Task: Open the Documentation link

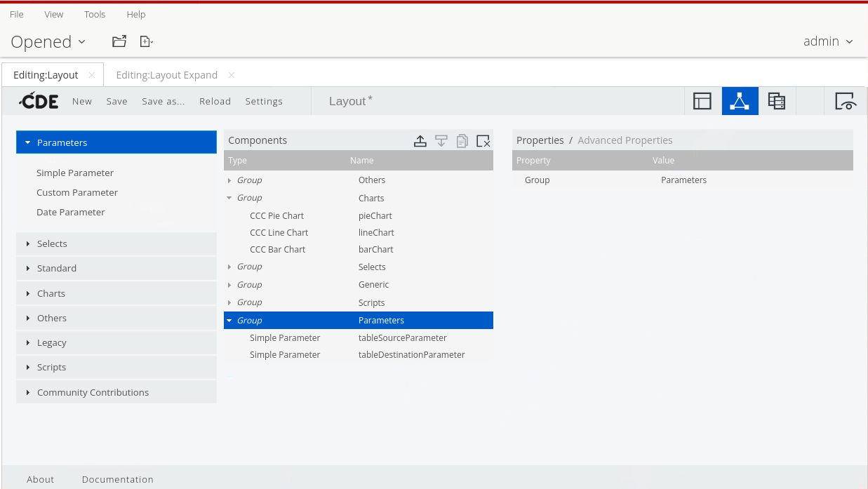Action: [117, 479]
